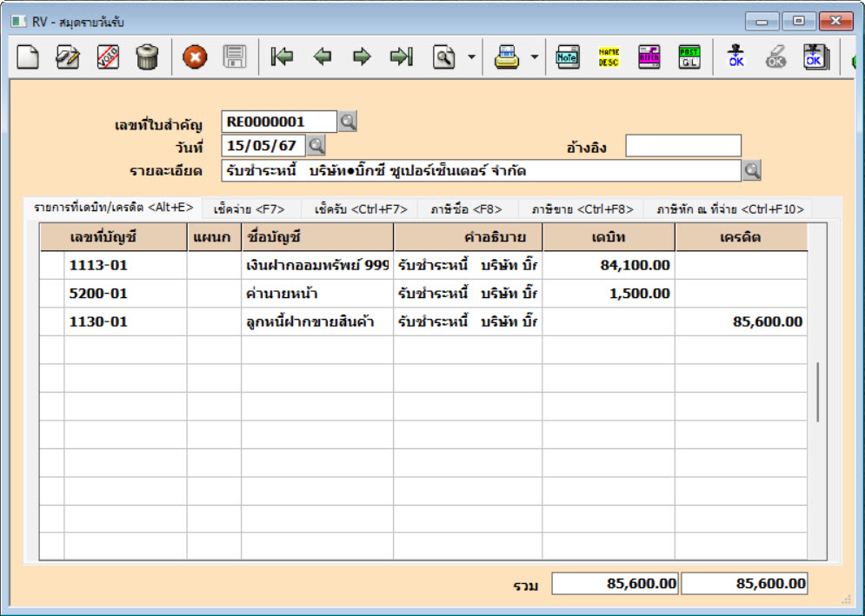Click the magenta REFER icon

[649, 56]
